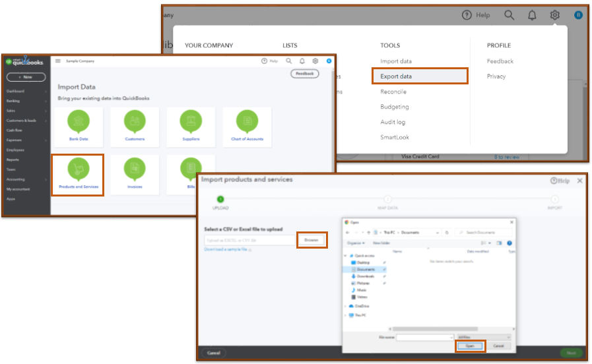Expand the Accounting sidebar chevron

coord(46,179)
